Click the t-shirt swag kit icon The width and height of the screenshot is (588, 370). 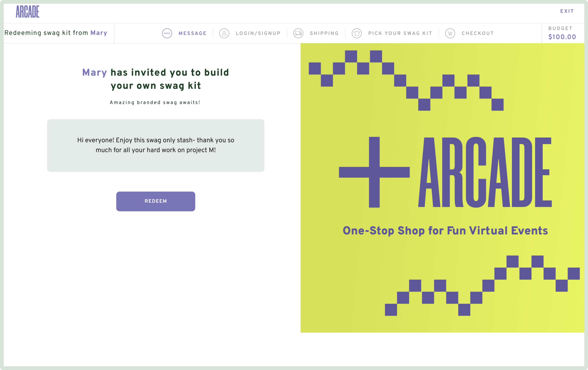pyautogui.click(x=357, y=33)
